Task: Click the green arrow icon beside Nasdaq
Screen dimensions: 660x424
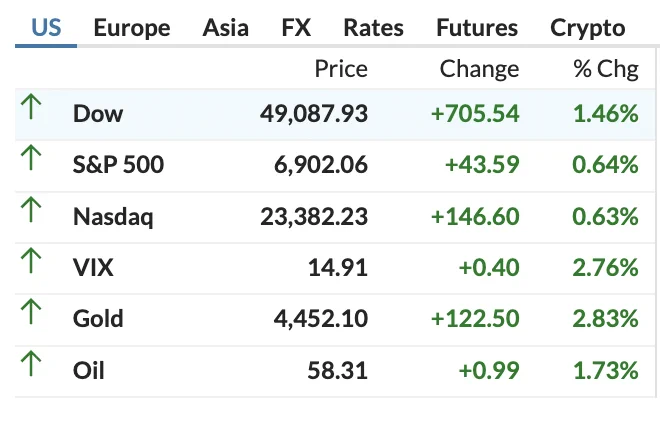Action: point(31,209)
